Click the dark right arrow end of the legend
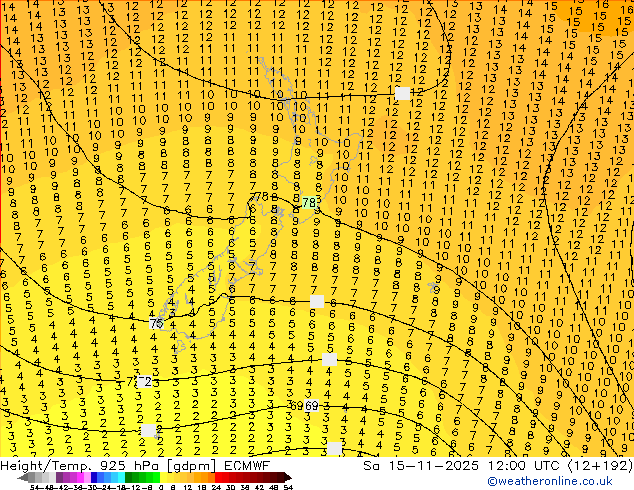The height and width of the screenshot is (490, 634). [288, 477]
